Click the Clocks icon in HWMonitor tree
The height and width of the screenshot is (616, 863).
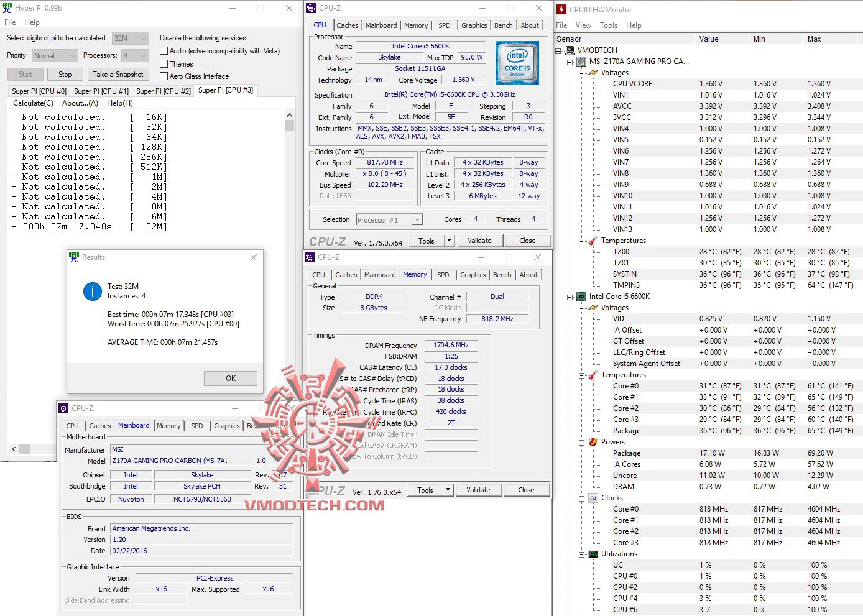593,498
